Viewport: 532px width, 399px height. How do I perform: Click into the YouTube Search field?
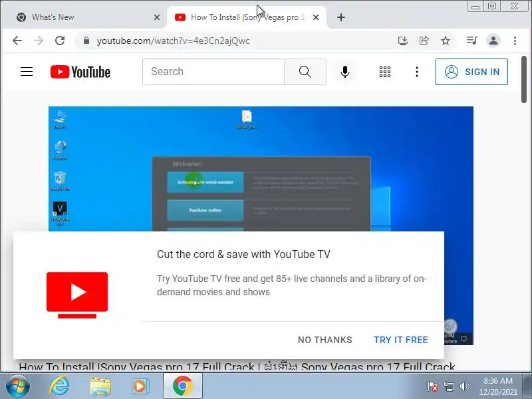tap(213, 72)
